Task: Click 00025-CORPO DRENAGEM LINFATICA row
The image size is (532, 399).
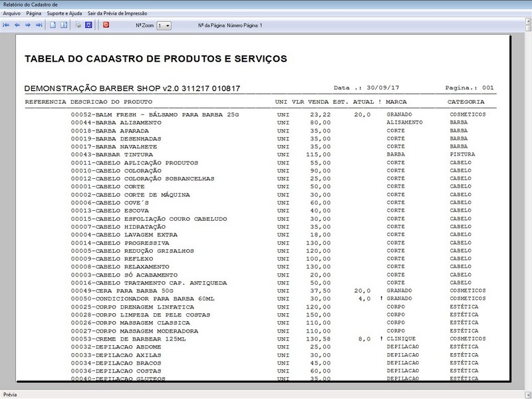Action: pos(275,307)
